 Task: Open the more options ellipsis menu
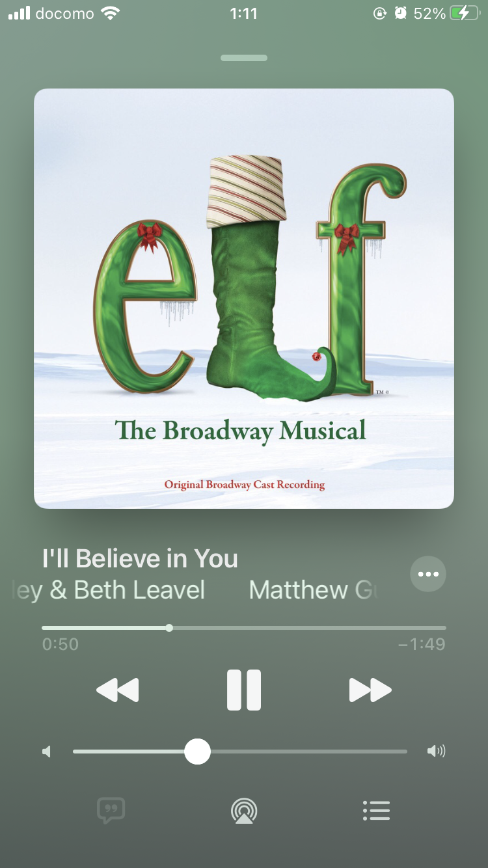pos(428,574)
